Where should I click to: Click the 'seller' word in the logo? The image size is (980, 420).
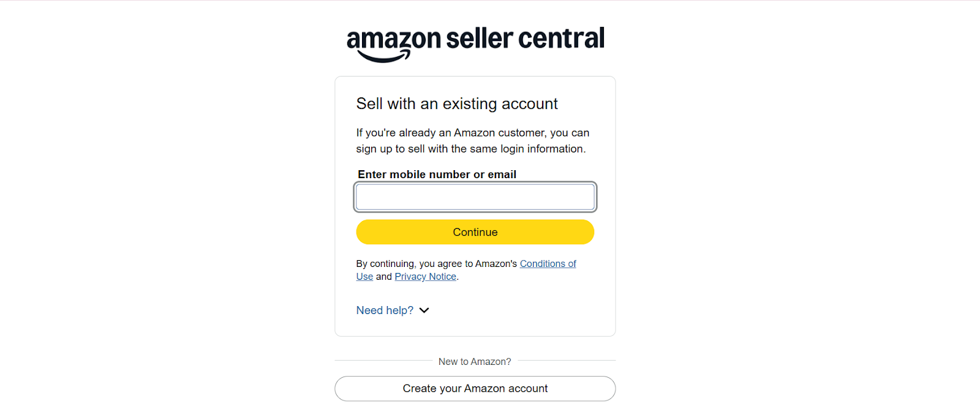(479, 38)
